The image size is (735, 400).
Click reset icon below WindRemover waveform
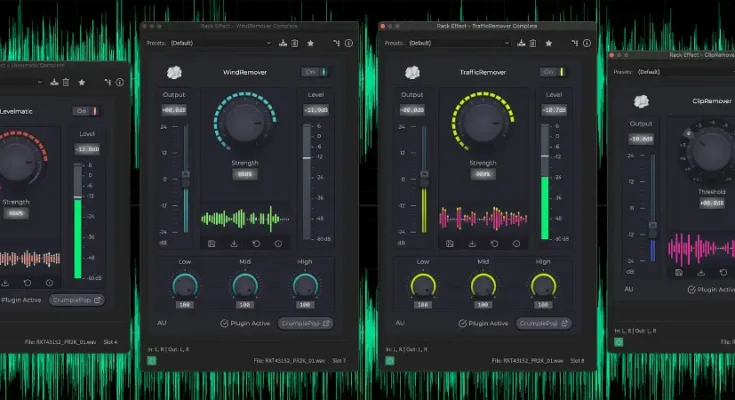click(257, 243)
